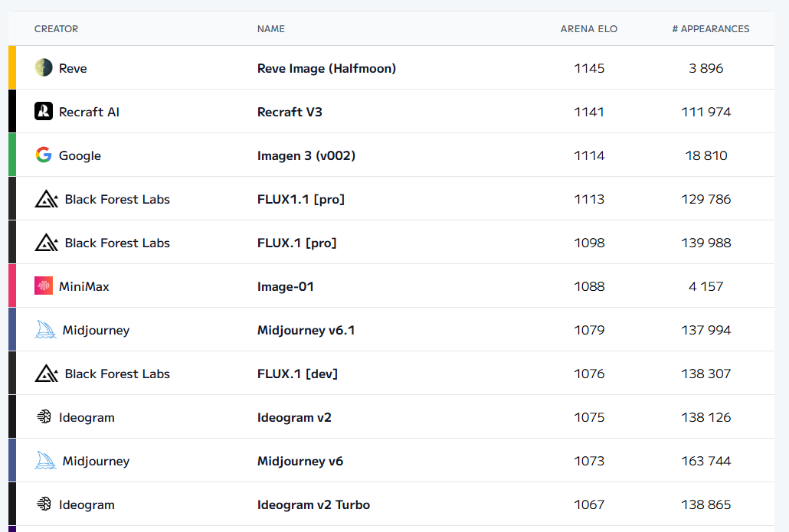Image resolution: width=789 pixels, height=532 pixels.
Task: Click the Reve half-moon logo icon
Action: tap(44, 68)
